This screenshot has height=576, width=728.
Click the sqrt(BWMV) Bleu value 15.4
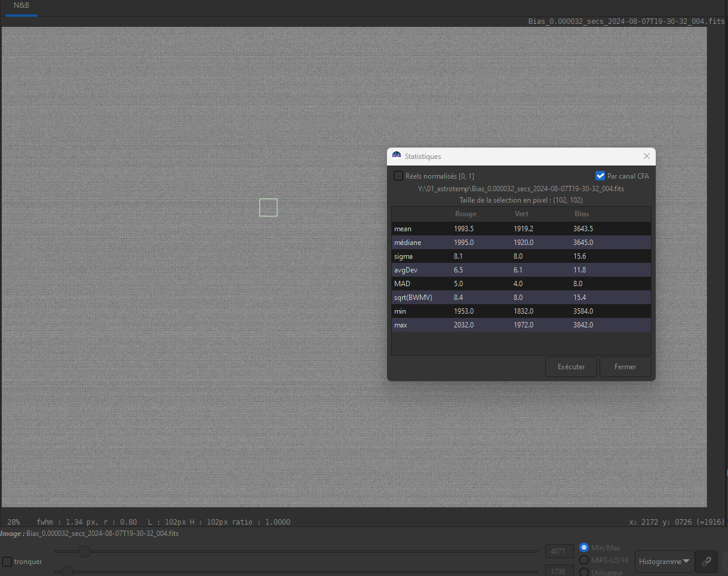point(579,298)
